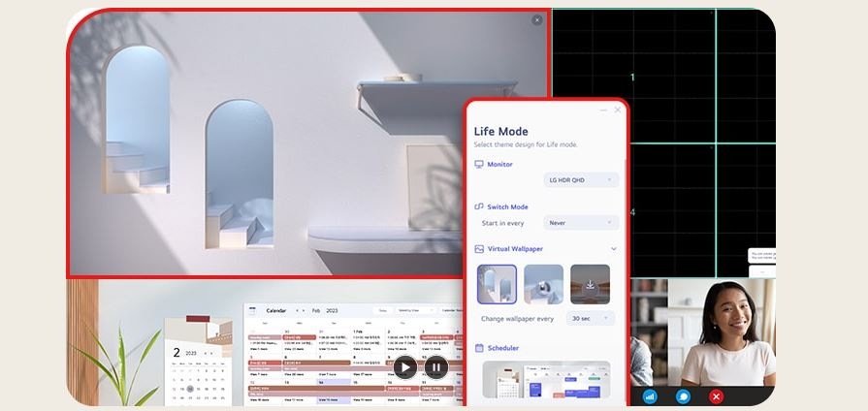Open the chat bubble in video call
Screen dimensions: 868x411
coord(683,396)
